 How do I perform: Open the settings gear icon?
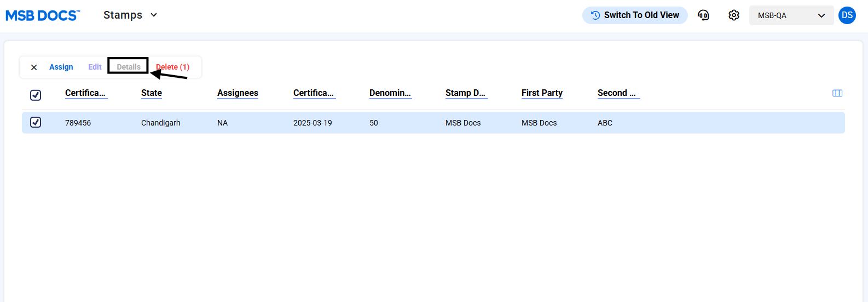pos(734,15)
